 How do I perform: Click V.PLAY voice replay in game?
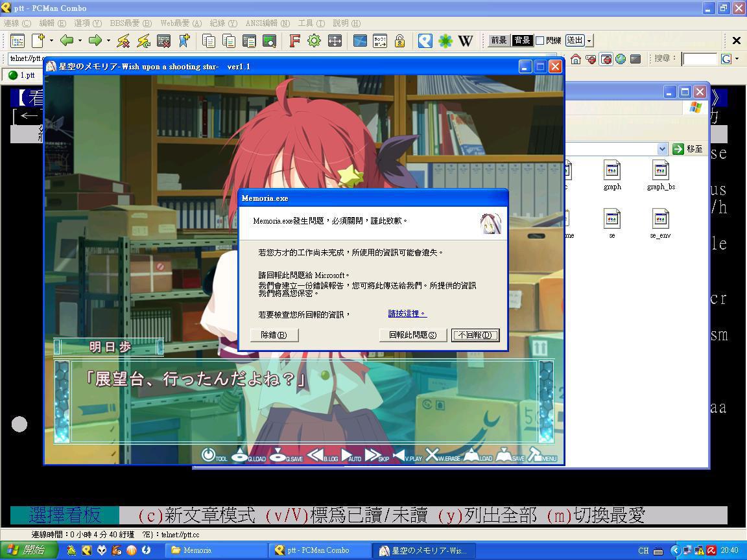pyautogui.click(x=407, y=456)
